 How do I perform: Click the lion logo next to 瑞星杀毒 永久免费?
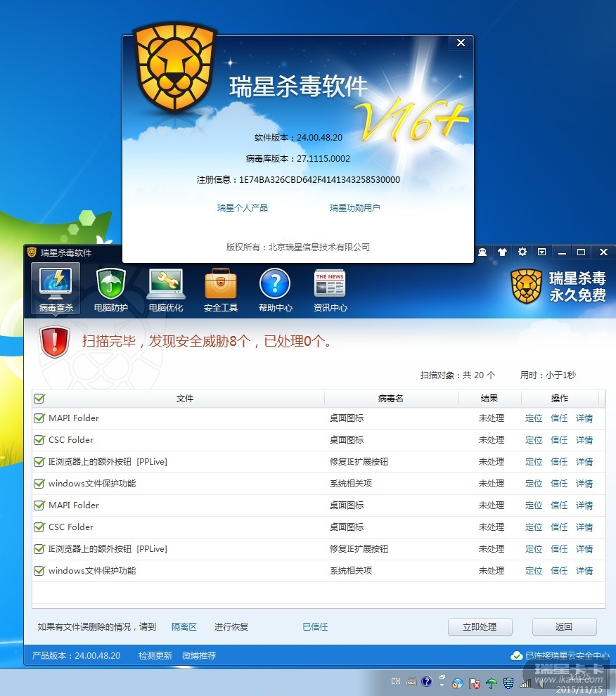(527, 287)
